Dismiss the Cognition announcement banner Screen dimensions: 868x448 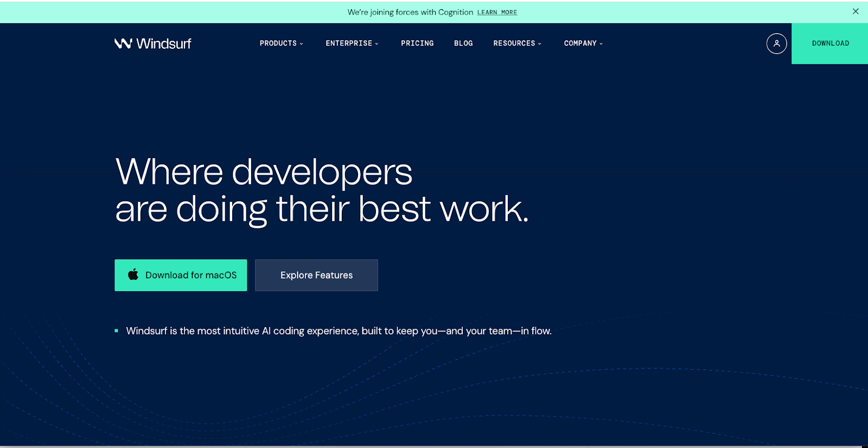(856, 11)
